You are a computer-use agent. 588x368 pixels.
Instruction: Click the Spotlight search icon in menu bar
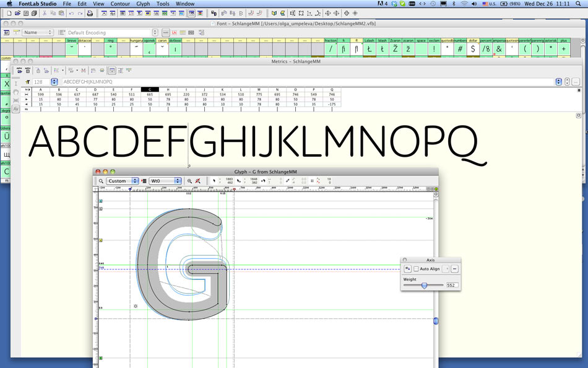pyautogui.click(x=578, y=4)
